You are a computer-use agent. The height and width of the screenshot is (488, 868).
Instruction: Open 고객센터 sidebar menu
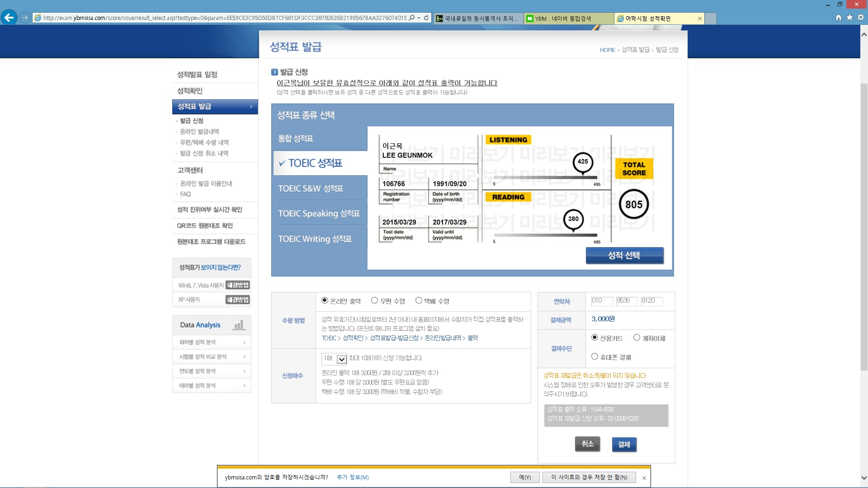point(190,170)
